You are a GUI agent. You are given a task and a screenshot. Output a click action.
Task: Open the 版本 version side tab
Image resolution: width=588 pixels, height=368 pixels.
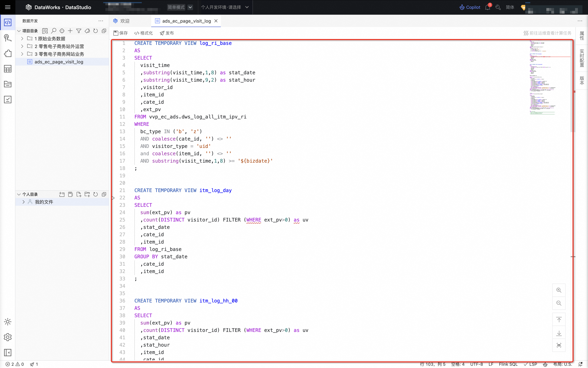coord(582,81)
